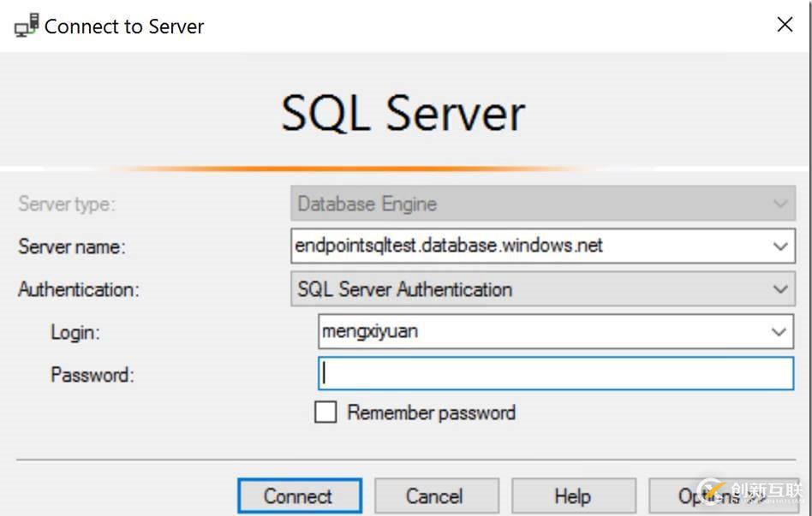
Task: Cancel the connection dialog
Action: (x=437, y=495)
